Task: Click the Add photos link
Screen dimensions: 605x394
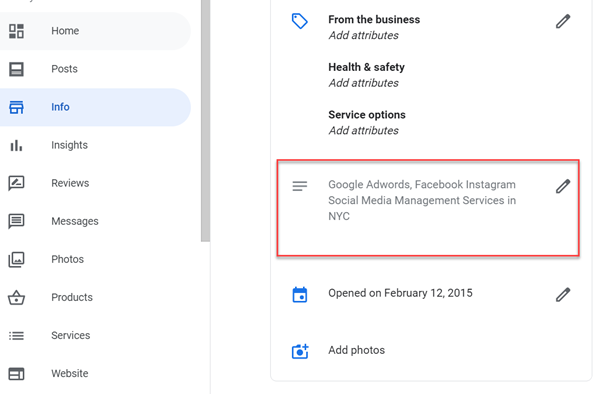Action: coord(357,350)
